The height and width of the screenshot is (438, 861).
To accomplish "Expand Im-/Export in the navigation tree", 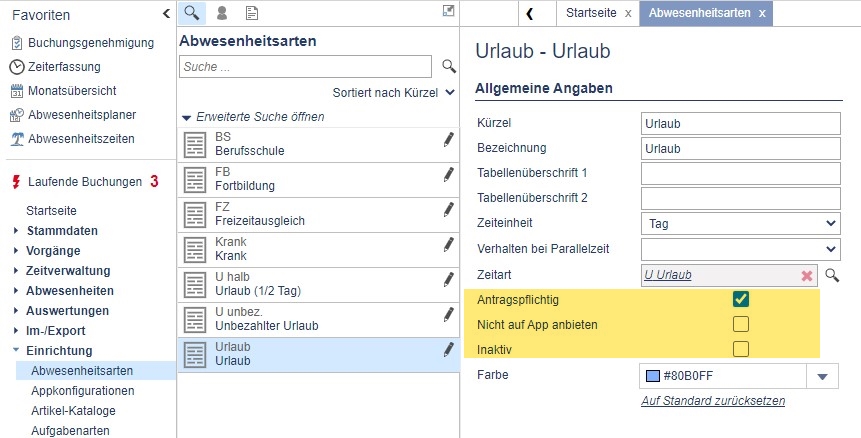I will point(16,330).
